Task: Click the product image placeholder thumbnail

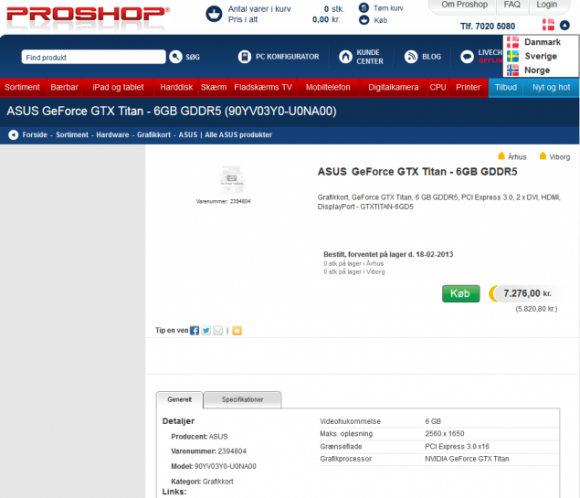Action: coord(232,180)
